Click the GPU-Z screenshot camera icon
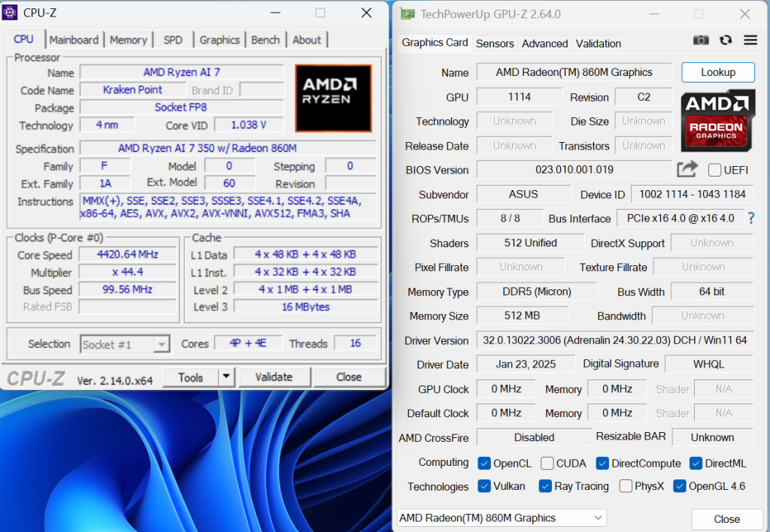The height and width of the screenshot is (532, 770). click(701, 41)
